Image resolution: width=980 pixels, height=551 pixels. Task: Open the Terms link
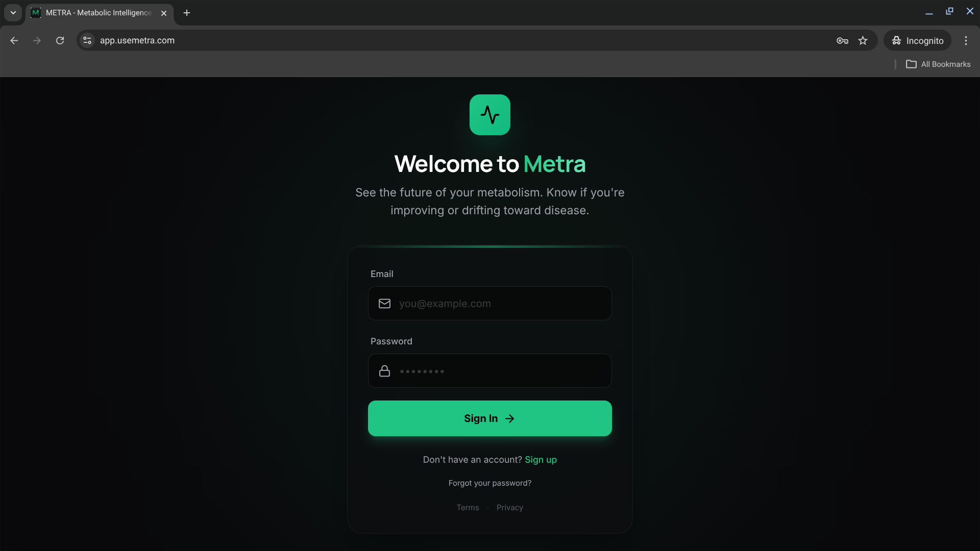468,508
